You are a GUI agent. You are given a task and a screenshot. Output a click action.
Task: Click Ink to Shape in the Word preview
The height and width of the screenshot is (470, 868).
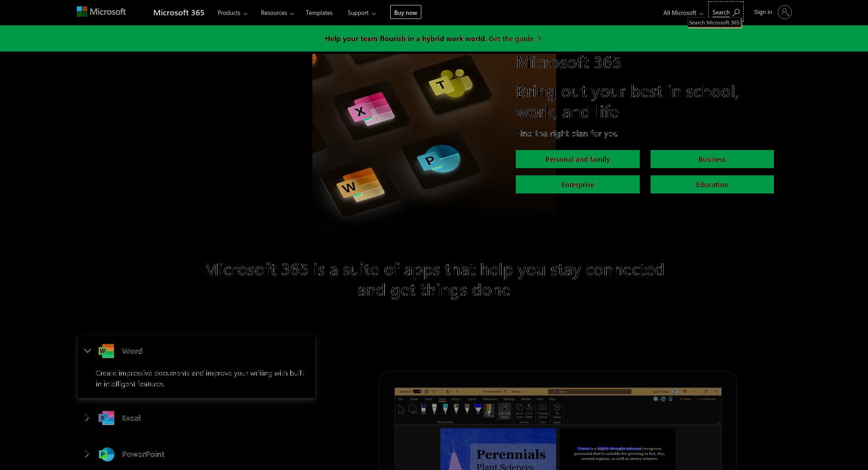point(519,411)
